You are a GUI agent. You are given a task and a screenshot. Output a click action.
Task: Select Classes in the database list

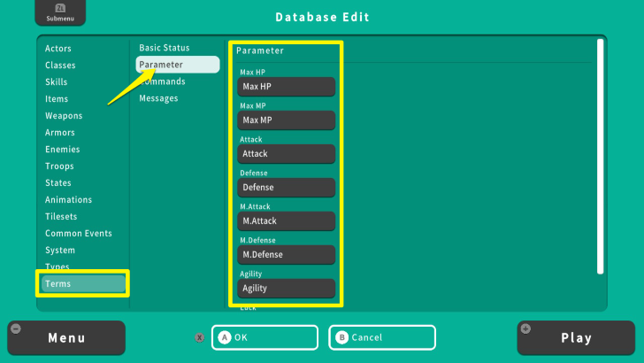click(x=60, y=66)
